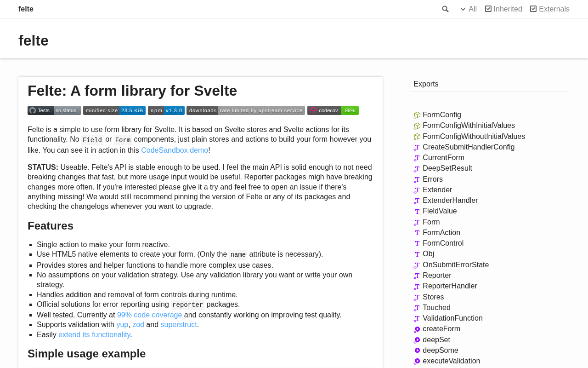Open the extend its functionality link
588x368 pixels.
tap(94, 335)
